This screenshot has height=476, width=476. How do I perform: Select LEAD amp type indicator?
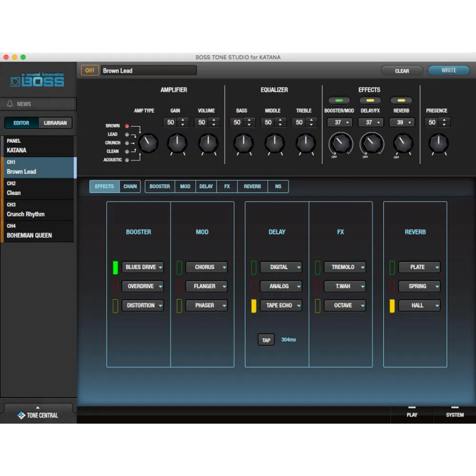pos(127,134)
